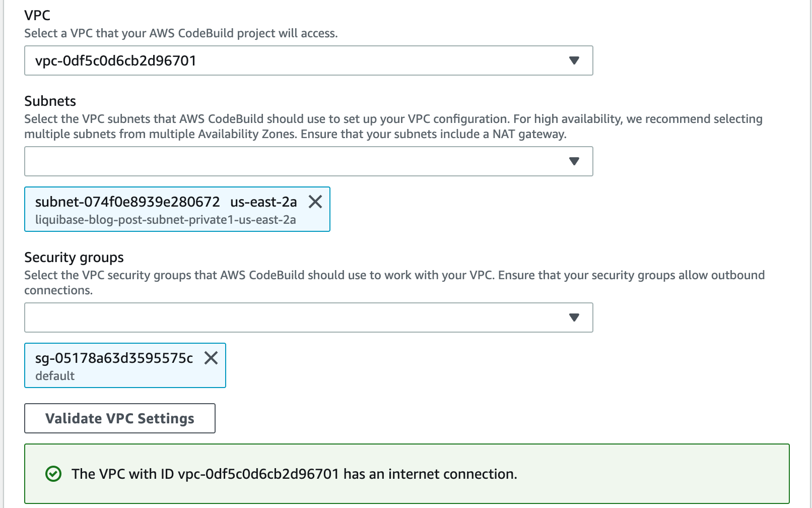This screenshot has width=812, height=508.
Task: Click the Security groups dropdown arrow icon
Action: coord(574,317)
